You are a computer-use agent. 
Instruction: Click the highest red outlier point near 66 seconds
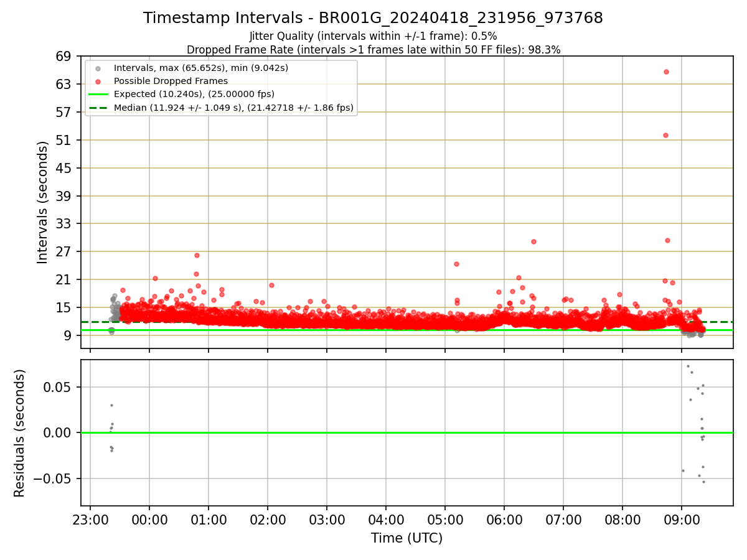coord(666,72)
